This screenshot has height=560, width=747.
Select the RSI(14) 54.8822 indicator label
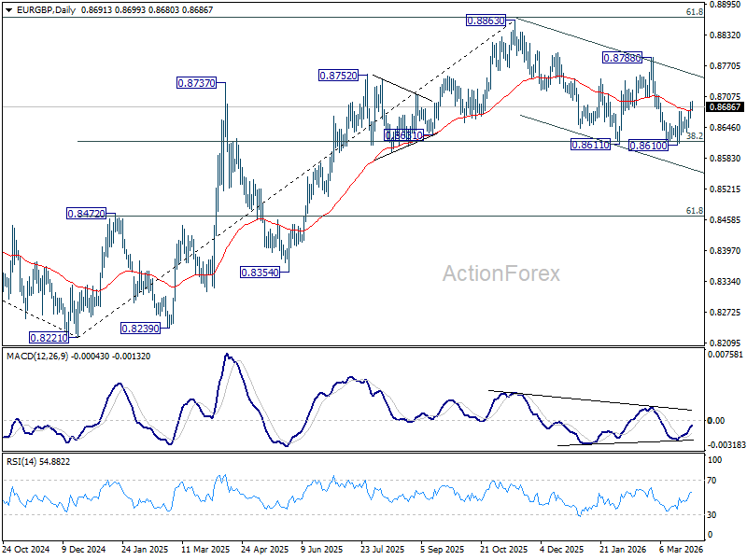click(x=37, y=461)
